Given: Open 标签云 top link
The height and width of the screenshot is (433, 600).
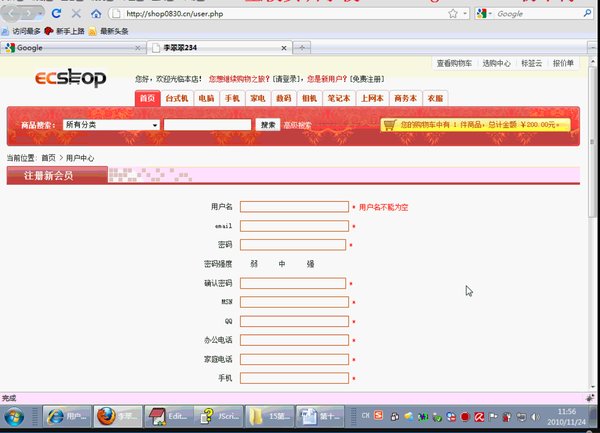Looking at the screenshot, I should 532,63.
